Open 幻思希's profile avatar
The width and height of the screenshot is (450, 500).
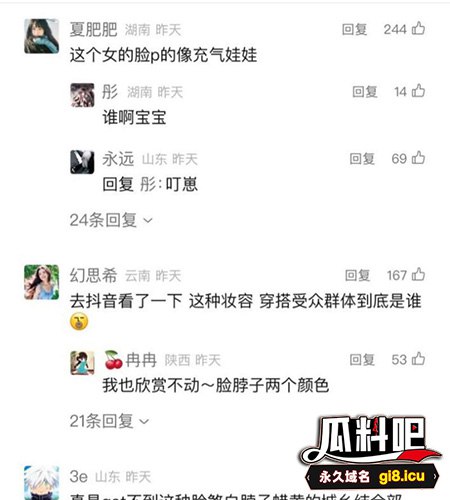click(x=42, y=282)
